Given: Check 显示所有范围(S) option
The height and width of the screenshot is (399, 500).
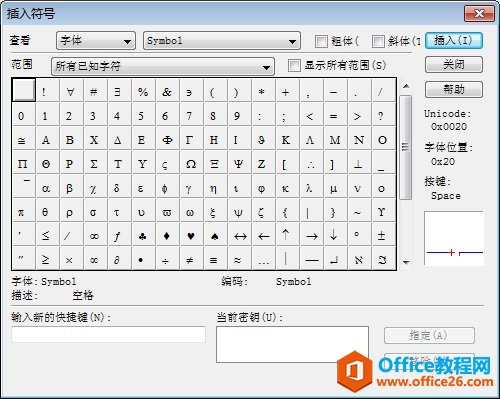Looking at the screenshot, I should click(294, 65).
